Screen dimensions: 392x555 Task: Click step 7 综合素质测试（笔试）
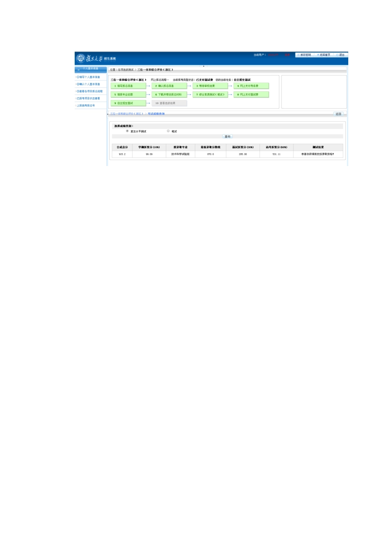click(x=210, y=95)
